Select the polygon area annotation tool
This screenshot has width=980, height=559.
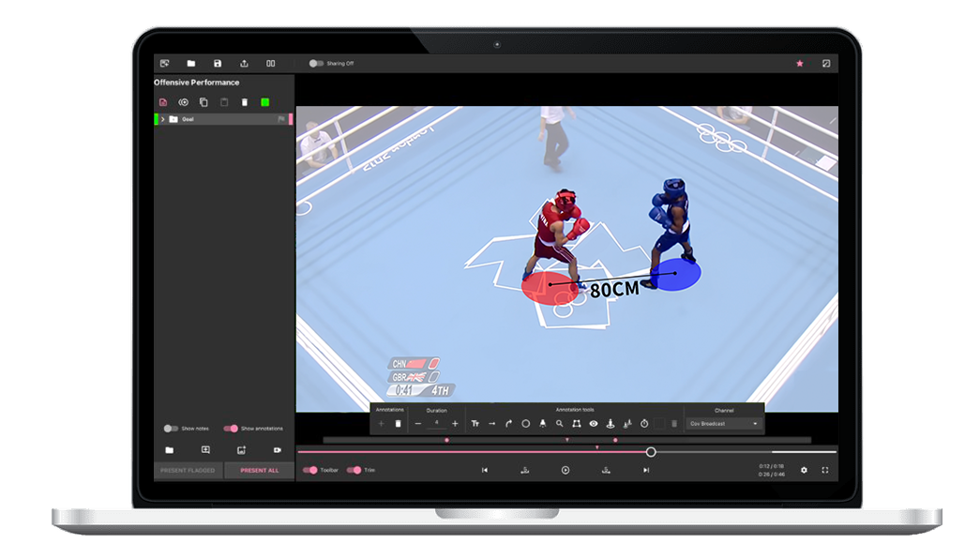coord(577,424)
